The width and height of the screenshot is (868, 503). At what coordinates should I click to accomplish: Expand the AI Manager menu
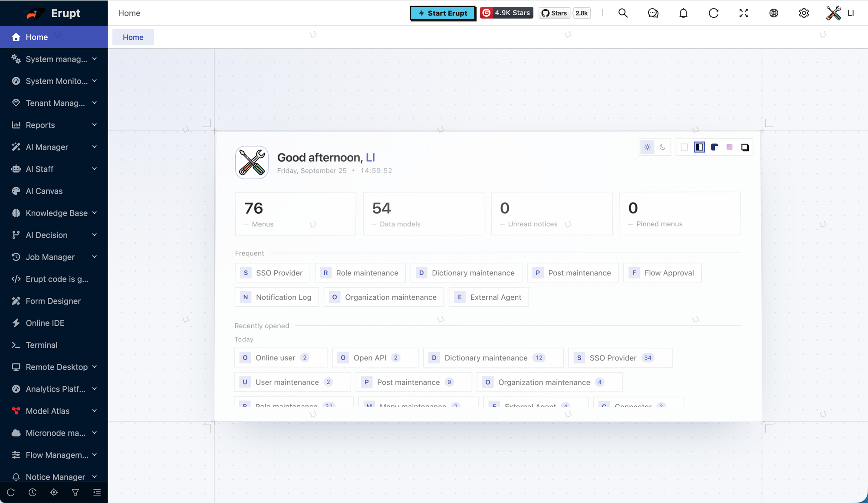point(54,147)
